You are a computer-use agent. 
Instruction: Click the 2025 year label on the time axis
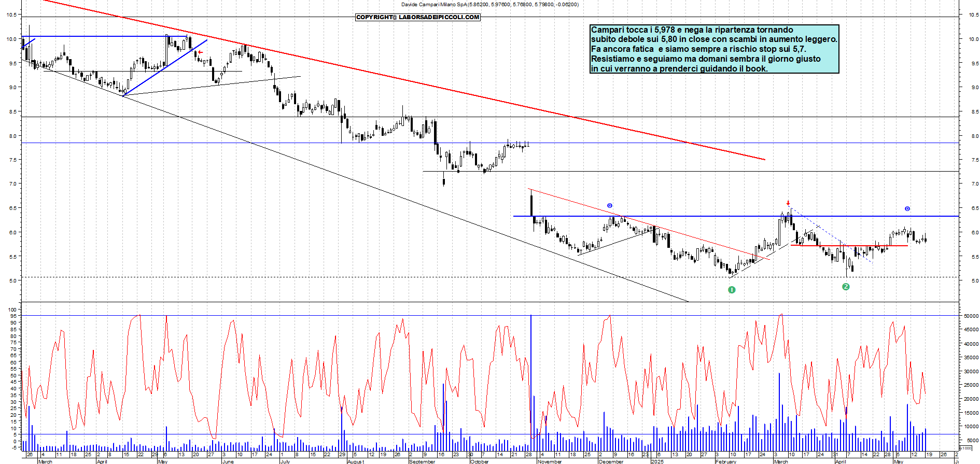(x=657, y=461)
